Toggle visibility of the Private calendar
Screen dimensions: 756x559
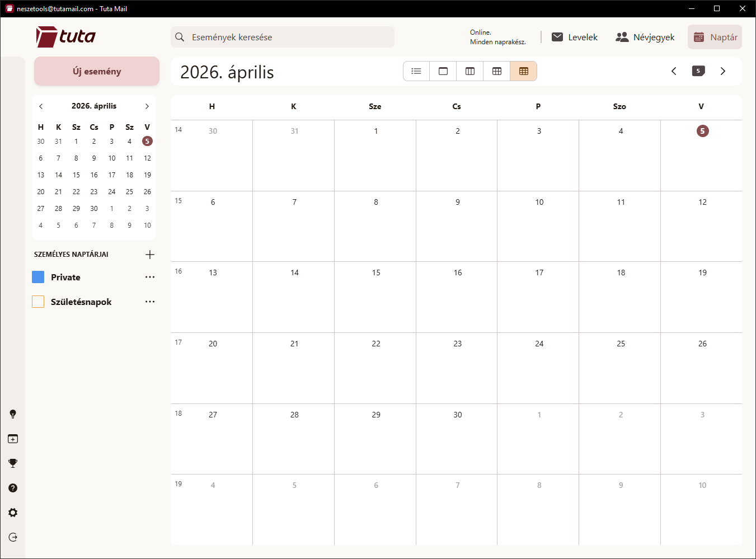point(37,276)
